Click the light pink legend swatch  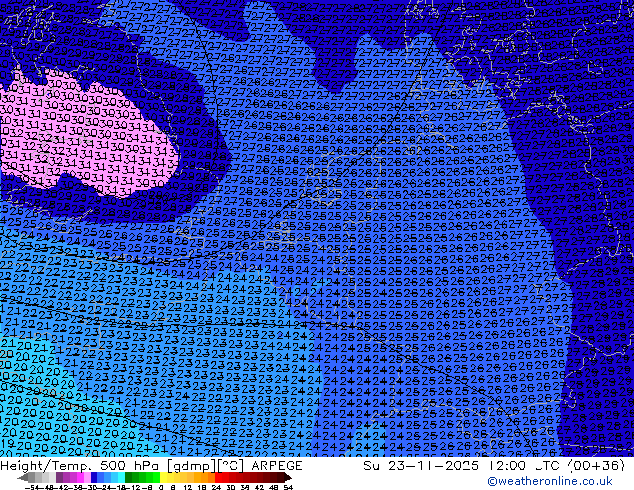[x=87, y=477]
